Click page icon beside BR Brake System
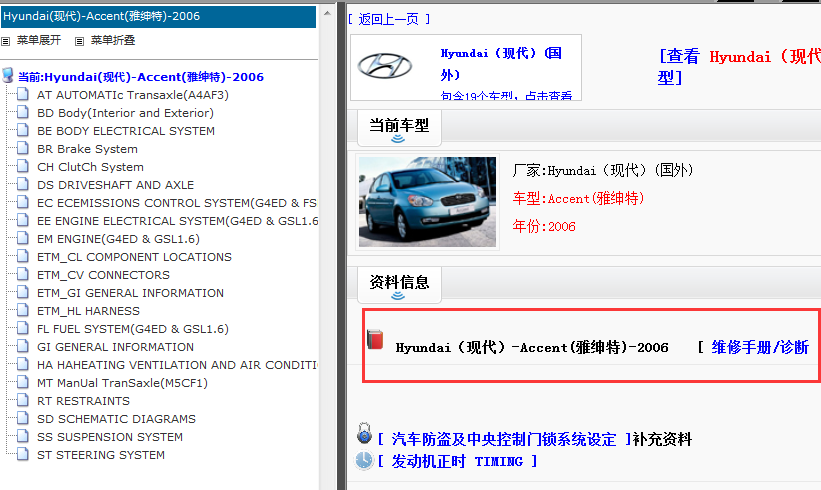Image resolution: width=821 pixels, height=490 pixels. [x=23, y=148]
